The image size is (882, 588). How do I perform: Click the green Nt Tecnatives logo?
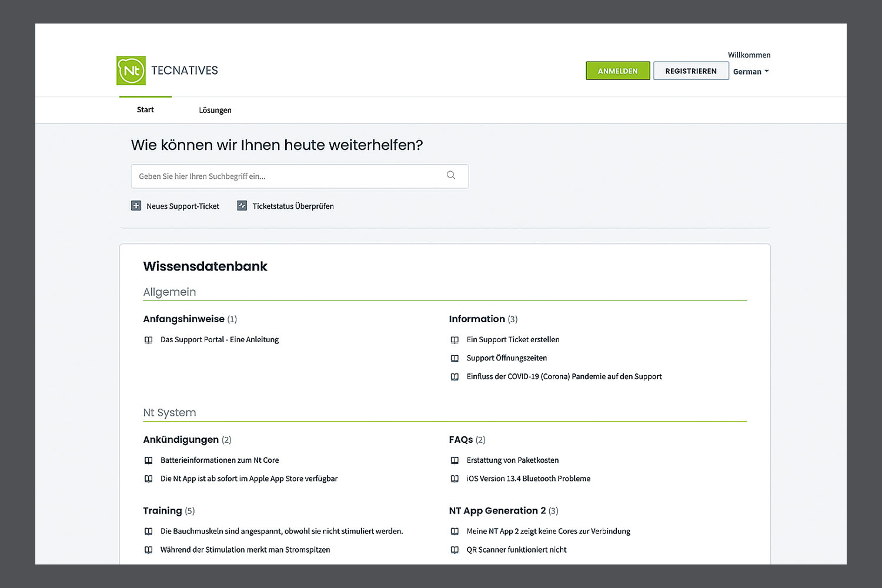coord(131,71)
